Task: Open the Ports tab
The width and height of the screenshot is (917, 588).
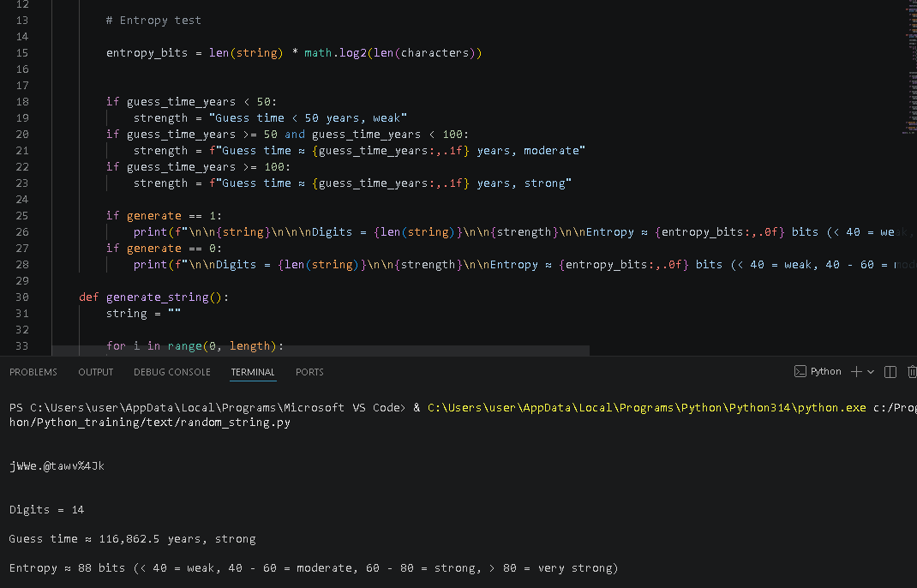Action: (309, 372)
